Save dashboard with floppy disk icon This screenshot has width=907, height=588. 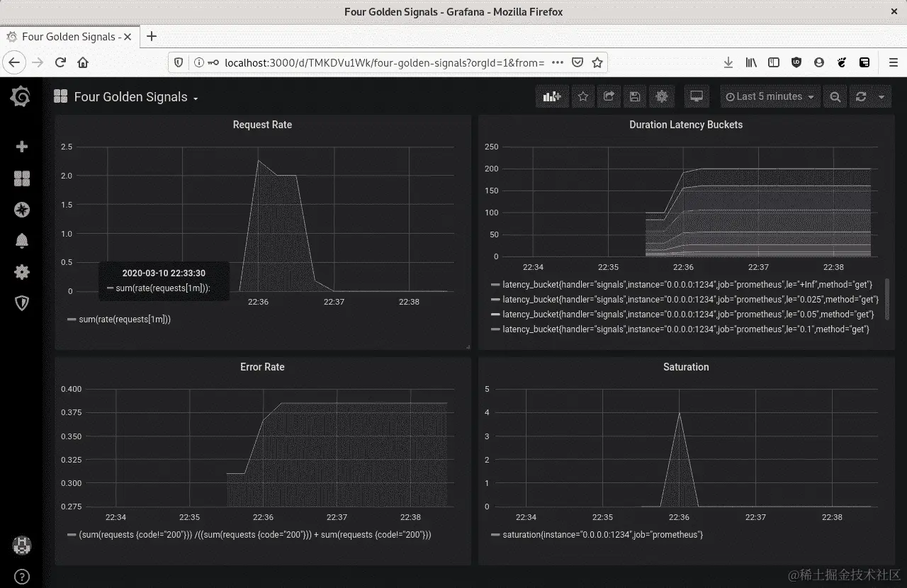pyautogui.click(x=635, y=97)
